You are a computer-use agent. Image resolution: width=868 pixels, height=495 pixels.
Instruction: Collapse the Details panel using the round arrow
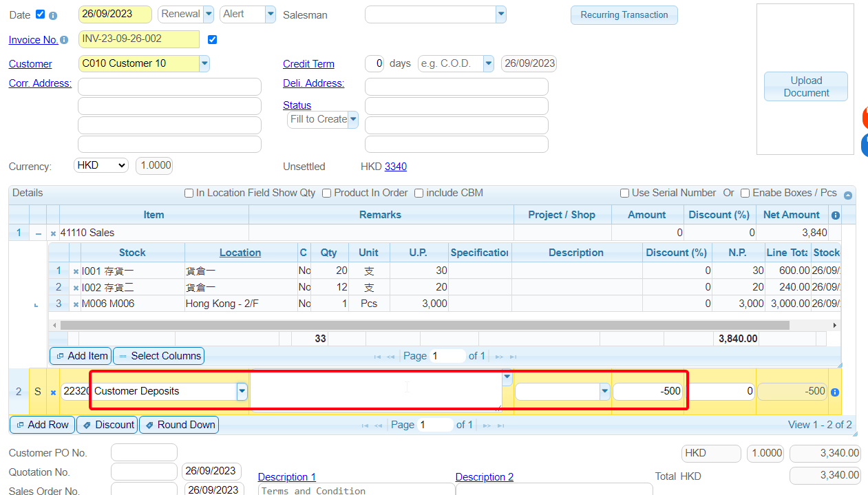tap(848, 195)
